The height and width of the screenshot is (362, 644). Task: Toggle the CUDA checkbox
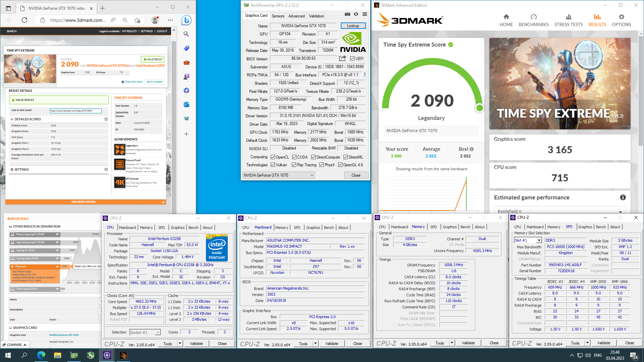294,157
